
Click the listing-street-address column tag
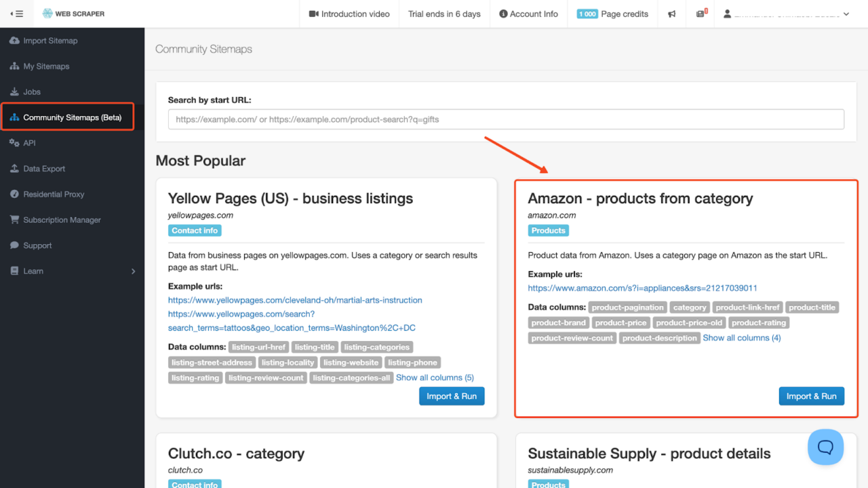(212, 363)
